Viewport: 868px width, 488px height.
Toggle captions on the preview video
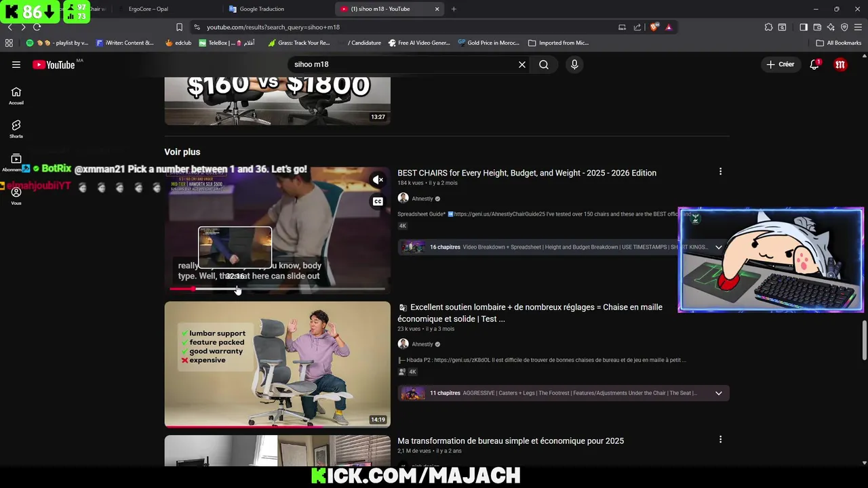click(x=378, y=201)
